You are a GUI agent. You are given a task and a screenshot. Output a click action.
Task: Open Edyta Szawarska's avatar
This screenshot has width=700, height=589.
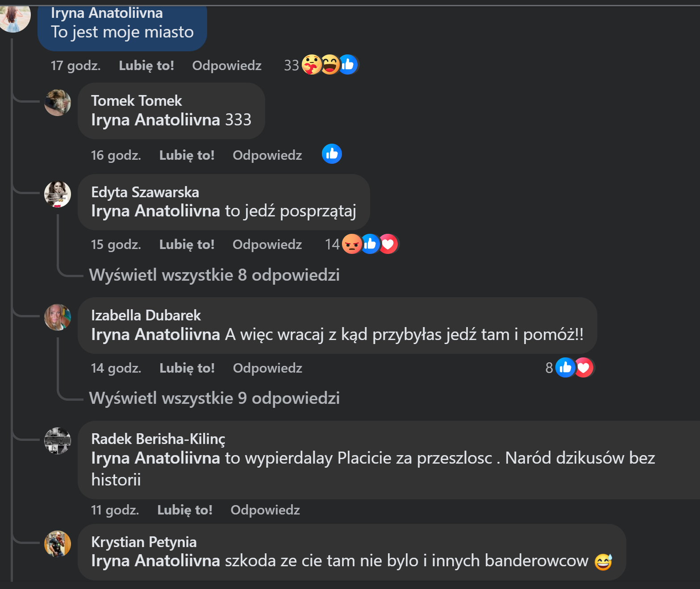click(x=58, y=194)
